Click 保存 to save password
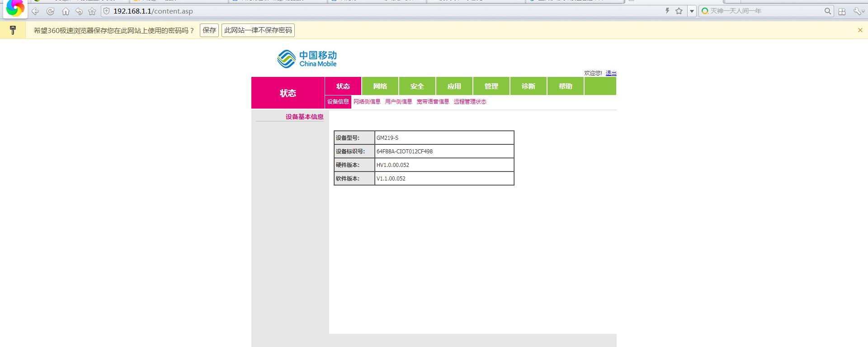 click(209, 30)
